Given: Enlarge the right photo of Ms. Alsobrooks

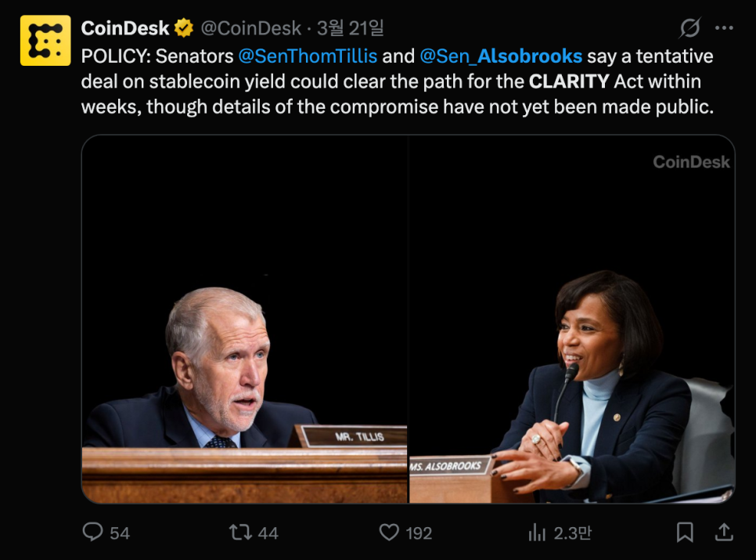Looking at the screenshot, I should 571,320.
